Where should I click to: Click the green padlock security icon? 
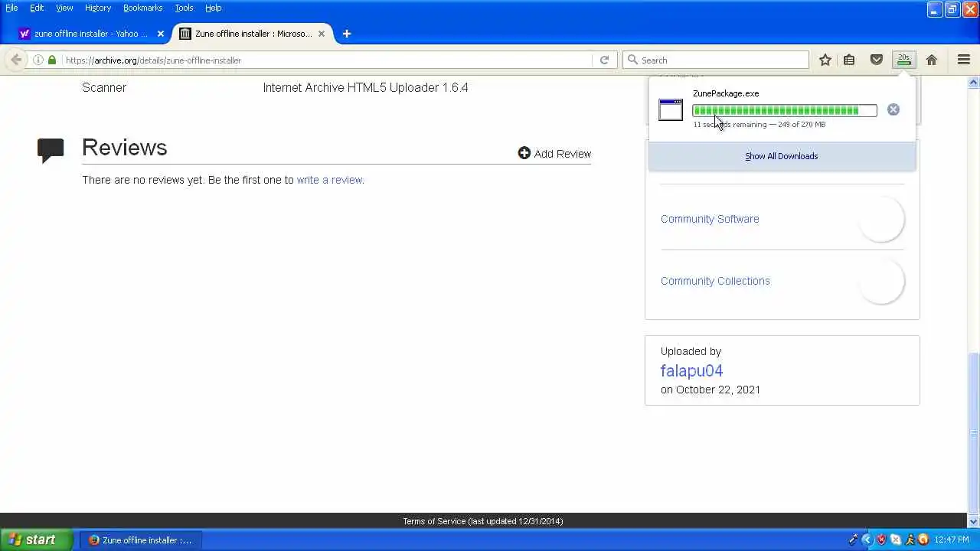52,60
